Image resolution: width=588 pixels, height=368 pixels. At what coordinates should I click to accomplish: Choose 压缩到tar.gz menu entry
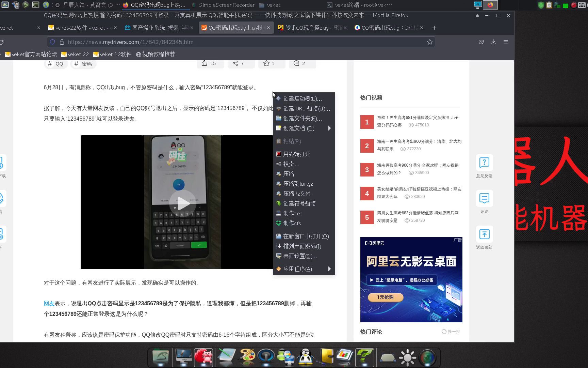pyautogui.click(x=304, y=184)
